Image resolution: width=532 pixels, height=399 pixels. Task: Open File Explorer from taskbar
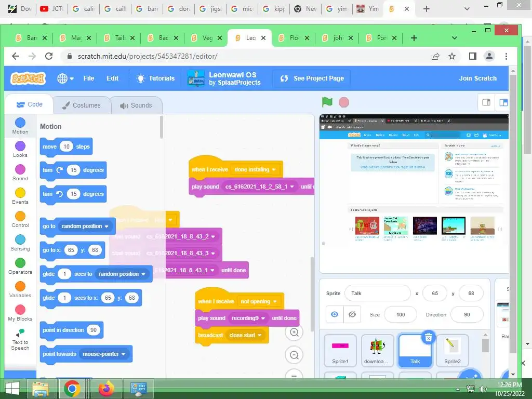point(40,388)
